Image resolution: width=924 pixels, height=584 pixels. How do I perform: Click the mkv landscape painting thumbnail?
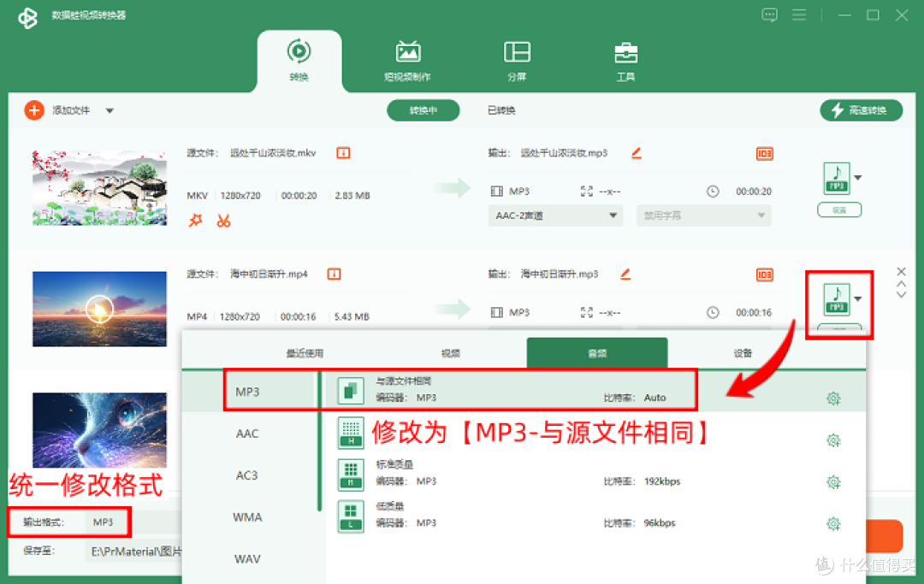[99, 188]
